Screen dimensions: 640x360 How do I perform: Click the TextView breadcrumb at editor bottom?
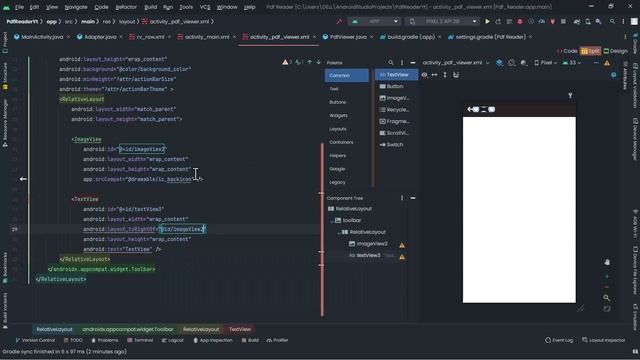point(240,329)
